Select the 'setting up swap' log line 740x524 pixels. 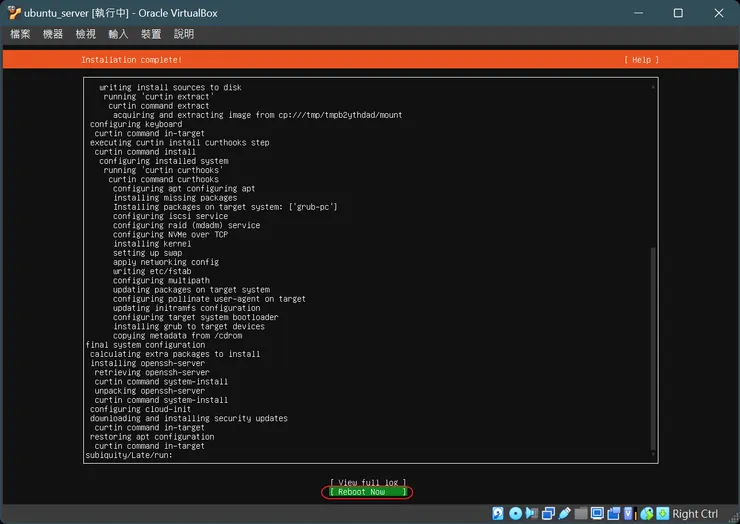[147, 253]
